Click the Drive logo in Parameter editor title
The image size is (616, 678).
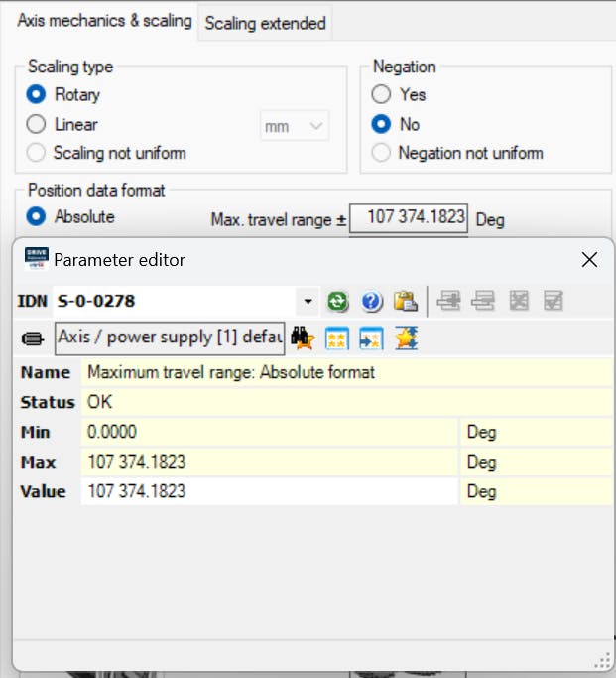(36, 260)
